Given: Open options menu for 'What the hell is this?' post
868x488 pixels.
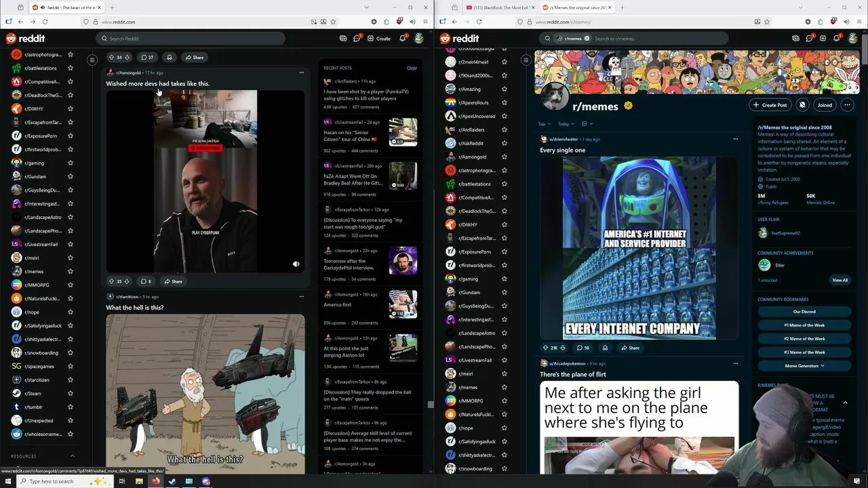Looking at the screenshot, I should [x=302, y=296].
